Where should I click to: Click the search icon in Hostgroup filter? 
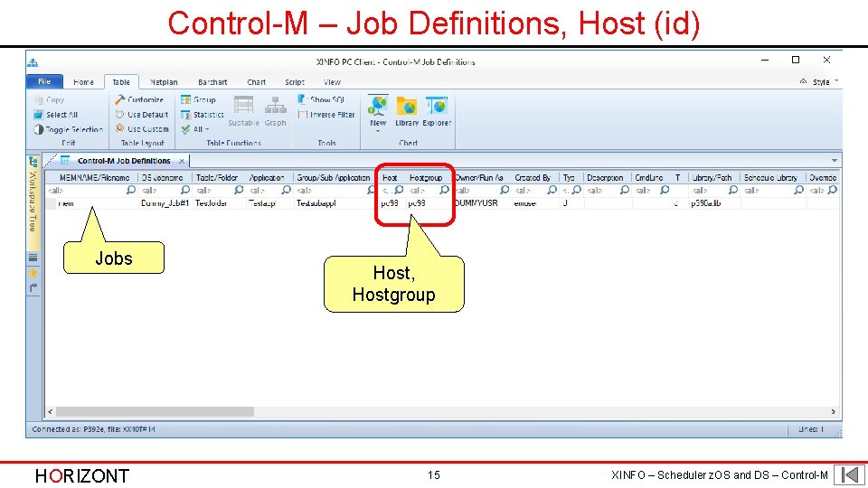pos(444,190)
